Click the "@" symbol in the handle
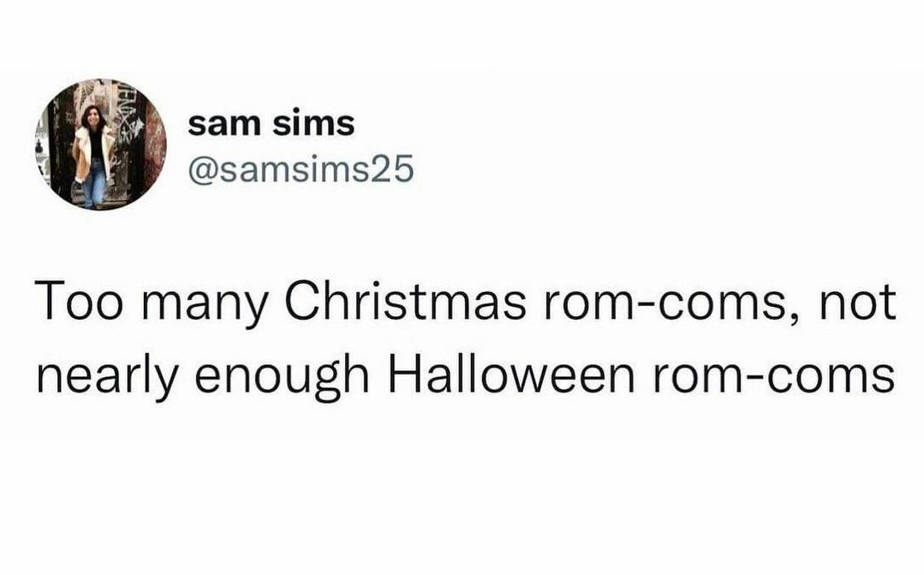Image resolution: width=924 pixels, height=575 pixels. [x=200, y=169]
